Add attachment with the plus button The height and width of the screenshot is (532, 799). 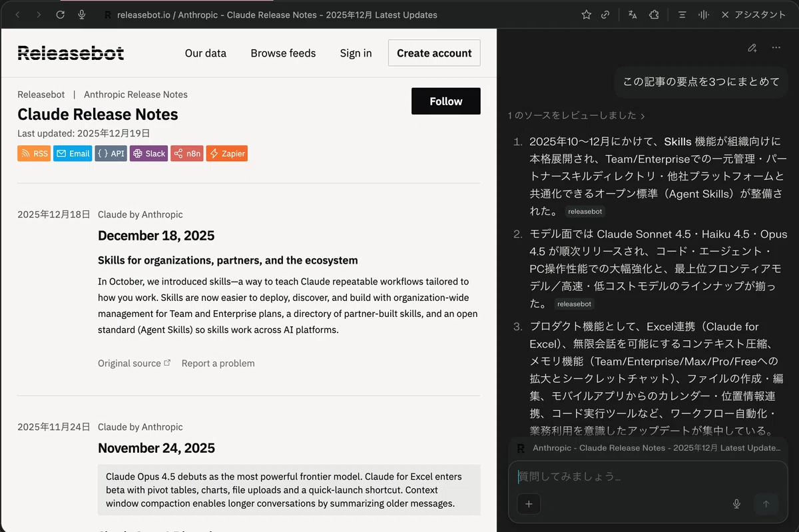529,504
